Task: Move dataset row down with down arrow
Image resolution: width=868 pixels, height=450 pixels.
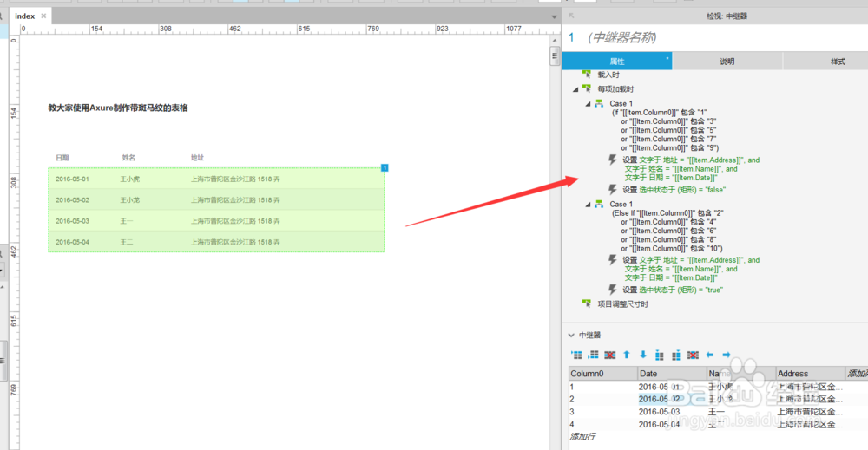Action: tap(643, 355)
